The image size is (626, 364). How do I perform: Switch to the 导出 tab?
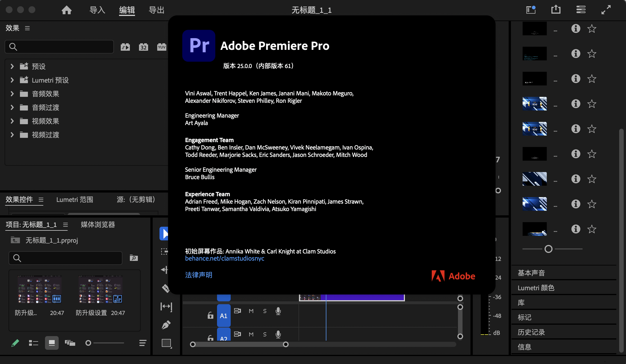click(156, 10)
